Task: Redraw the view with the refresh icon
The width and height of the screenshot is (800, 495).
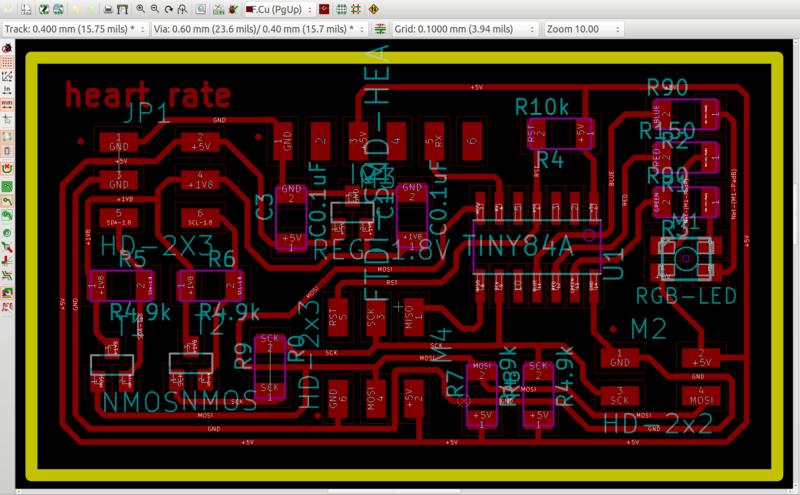Action: click(x=168, y=9)
